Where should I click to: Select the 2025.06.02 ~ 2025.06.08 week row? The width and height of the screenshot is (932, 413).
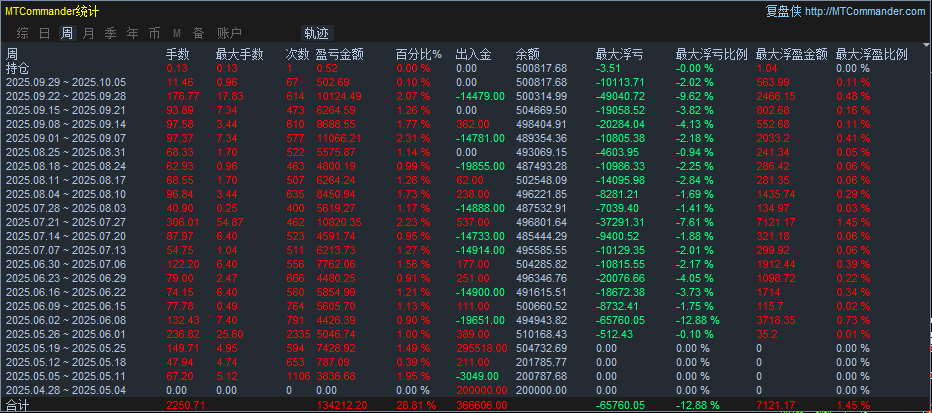pos(466,320)
